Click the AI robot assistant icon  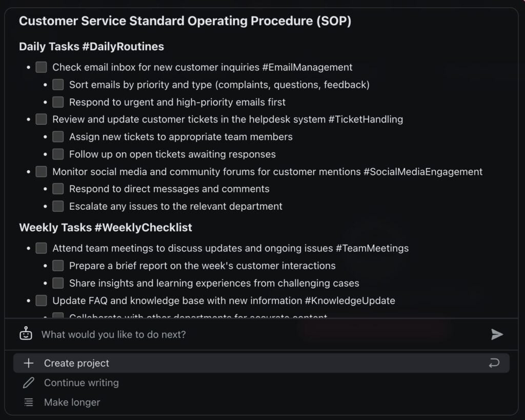pos(26,334)
